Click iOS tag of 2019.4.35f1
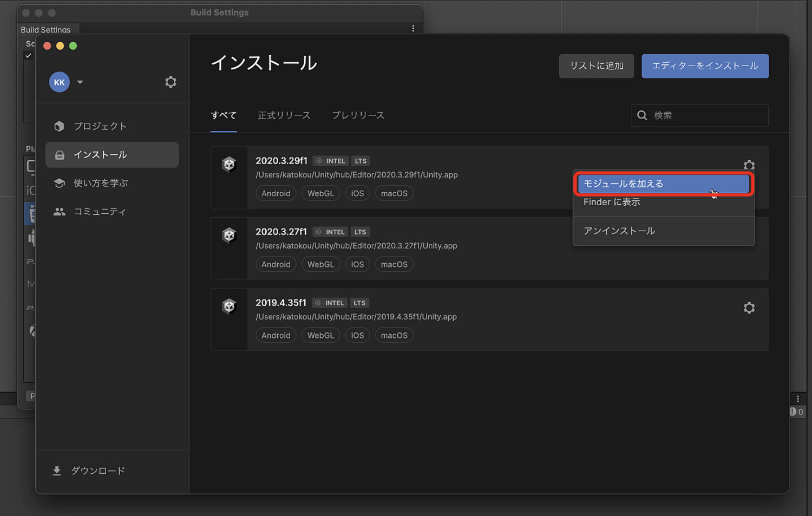Screen dimensions: 812x516 (357, 335)
